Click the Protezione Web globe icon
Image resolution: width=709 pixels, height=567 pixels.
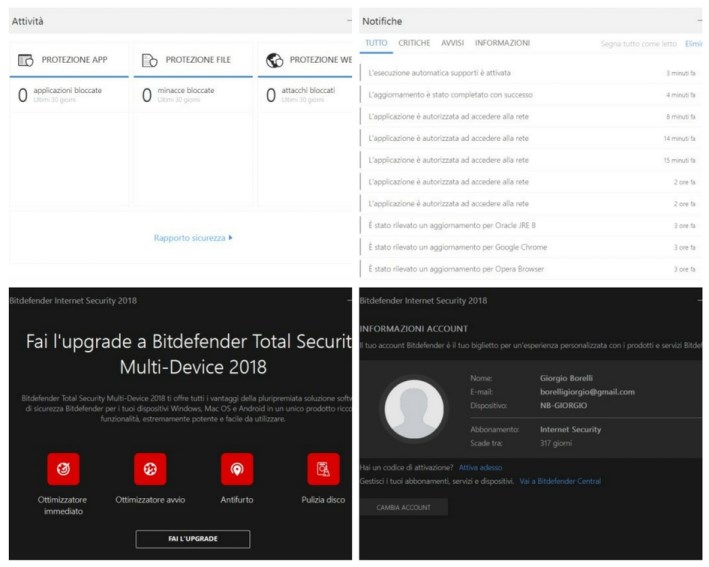[274, 60]
